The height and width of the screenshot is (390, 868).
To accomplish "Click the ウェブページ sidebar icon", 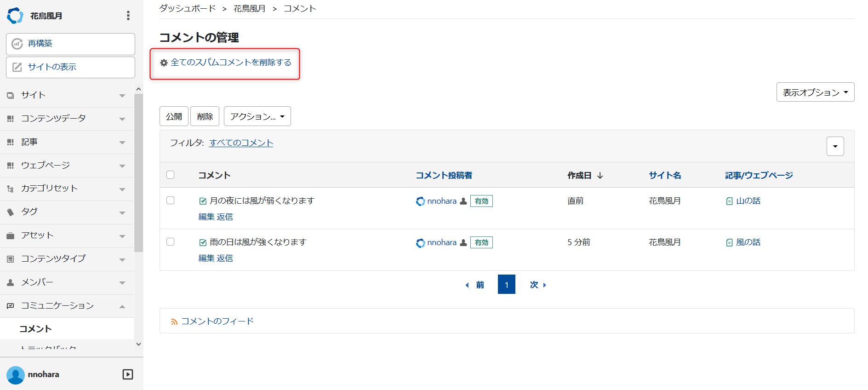I will (11, 166).
